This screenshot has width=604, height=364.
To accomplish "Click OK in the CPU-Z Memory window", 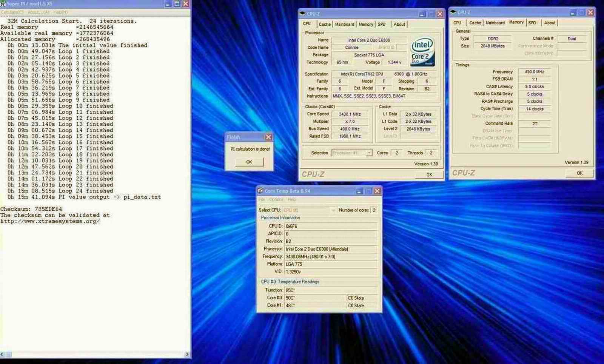I will coord(580,173).
